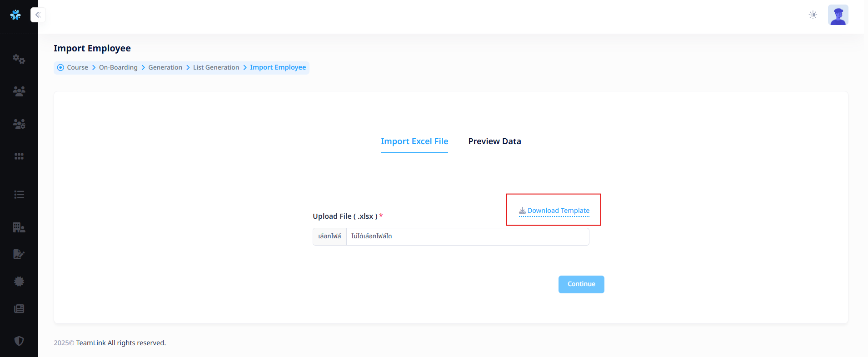The height and width of the screenshot is (357, 868).
Task: Open the newspaper sidebar icon
Action: [19, 309]
